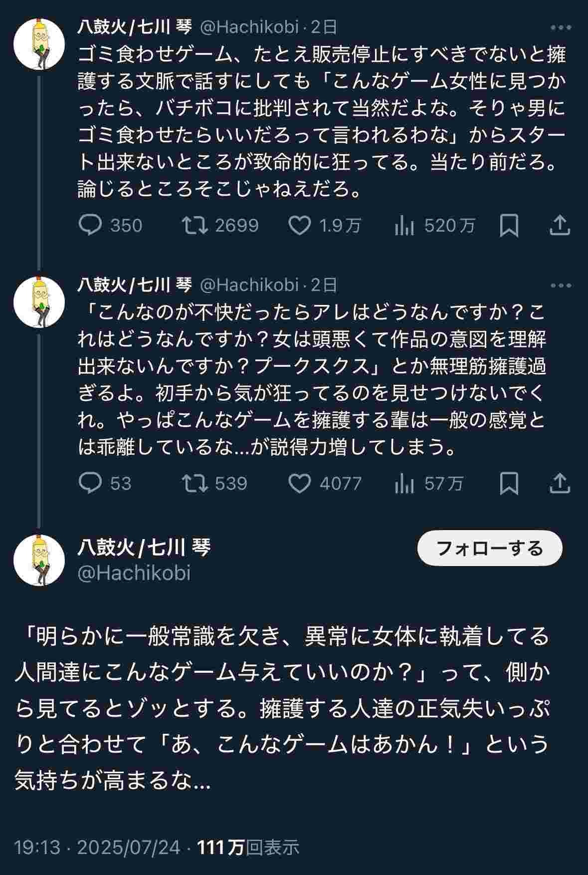View analytics of the 520万 views tweet

(404, 226)
